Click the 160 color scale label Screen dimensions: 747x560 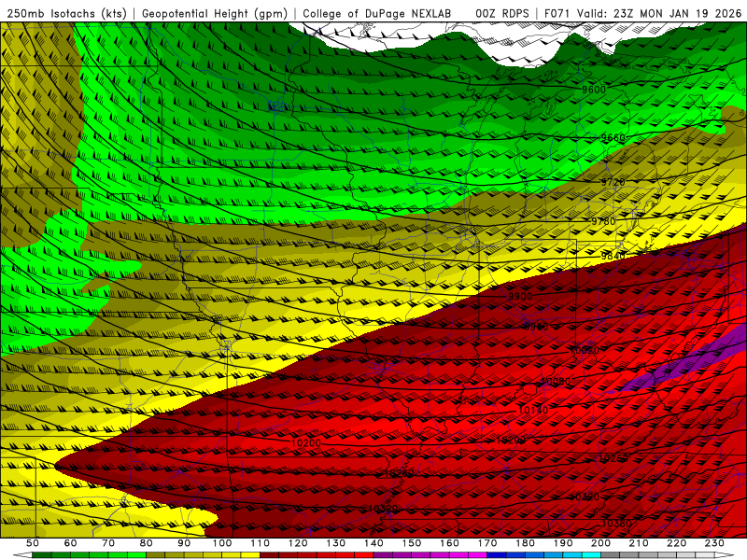(449, 543)
